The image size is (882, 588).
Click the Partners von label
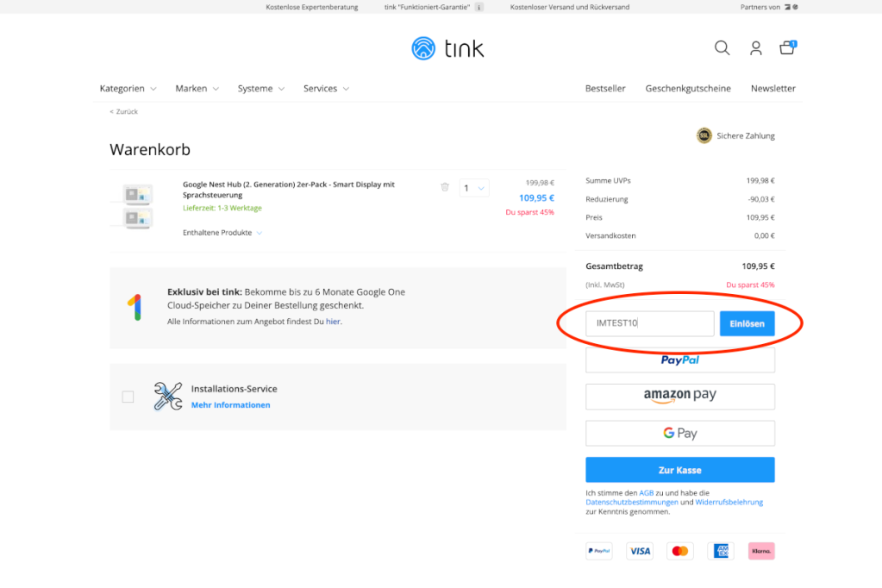[760, 7]
